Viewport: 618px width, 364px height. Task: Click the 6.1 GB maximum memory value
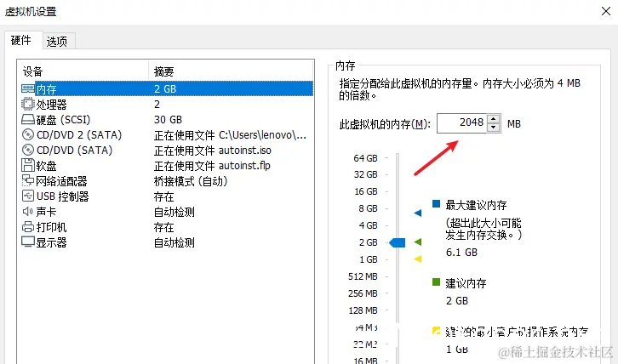461,252
